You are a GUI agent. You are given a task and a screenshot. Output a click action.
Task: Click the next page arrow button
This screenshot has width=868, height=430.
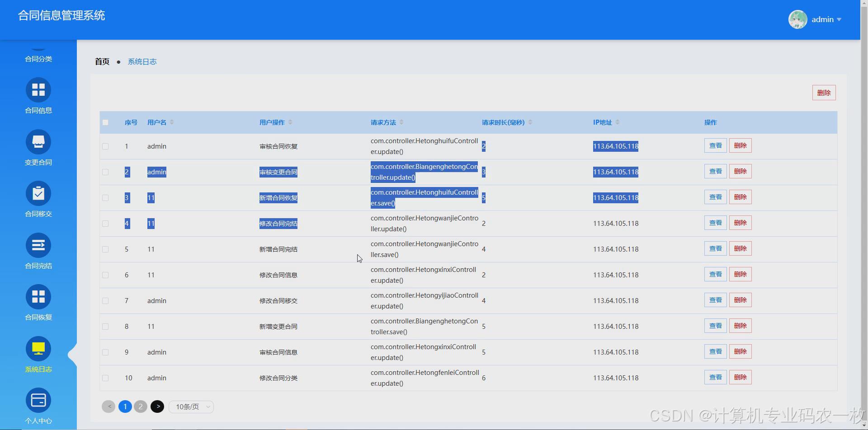tap(157, 407)
